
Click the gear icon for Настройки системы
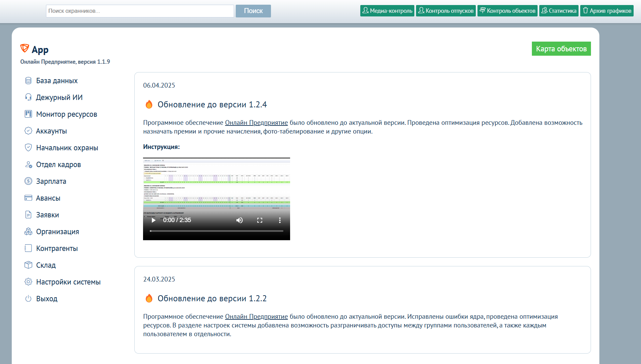(x=28, y=282)
